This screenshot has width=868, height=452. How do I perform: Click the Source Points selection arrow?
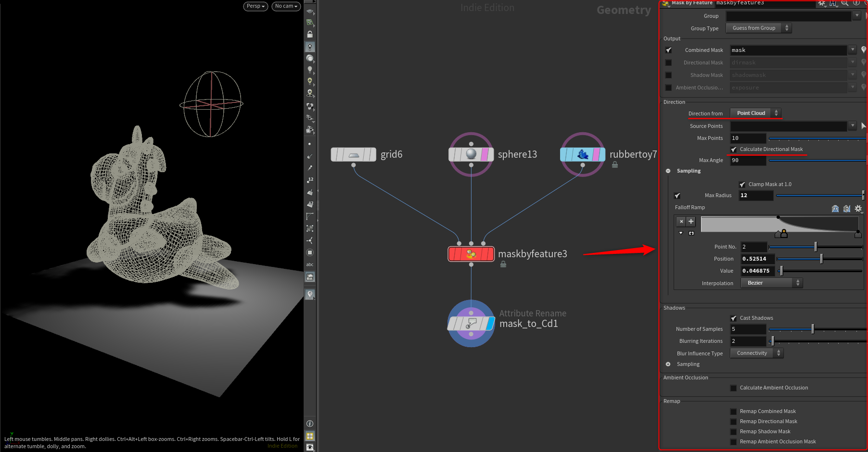point(864,126)
